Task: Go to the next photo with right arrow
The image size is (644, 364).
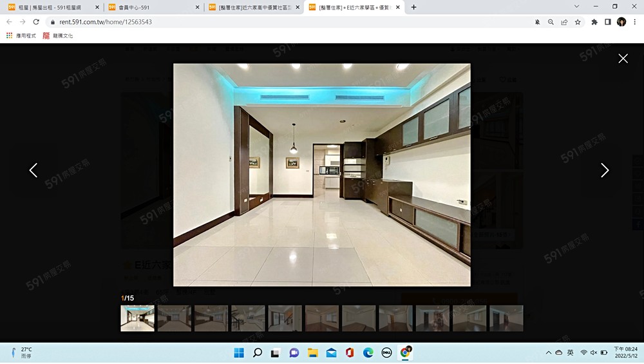Action: tap(604, 170)
